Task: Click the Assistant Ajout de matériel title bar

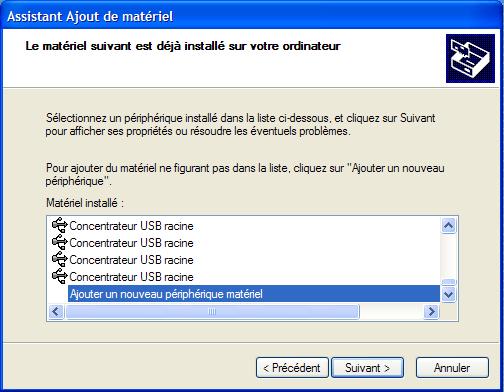Action: [252, 16]
